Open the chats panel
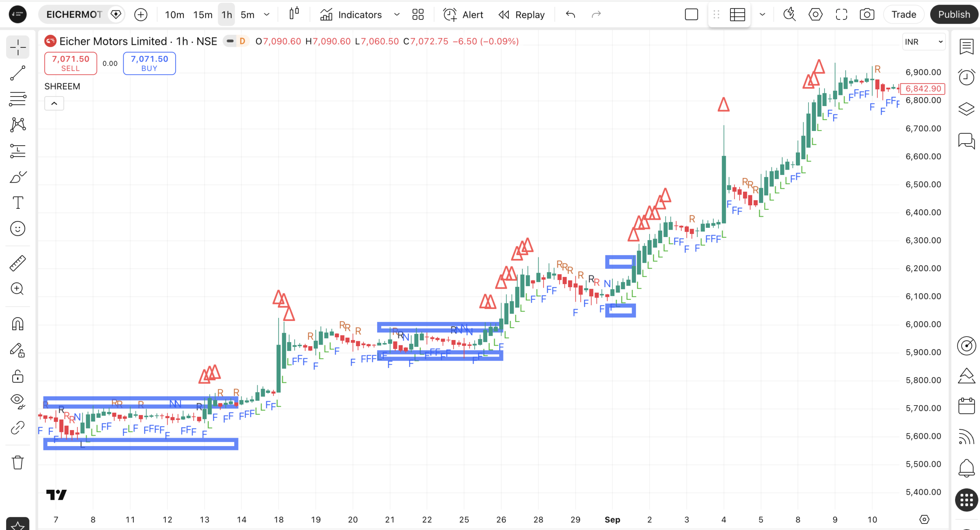This screenshot has width=980, height=530. pyautogui.click(x=966, y=141)
